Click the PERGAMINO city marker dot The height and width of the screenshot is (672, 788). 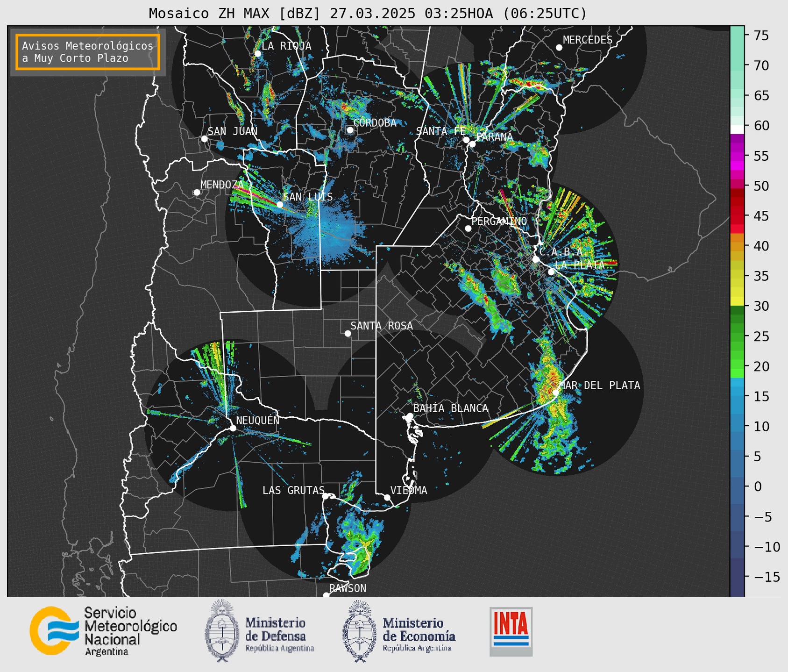coord(468,229)
